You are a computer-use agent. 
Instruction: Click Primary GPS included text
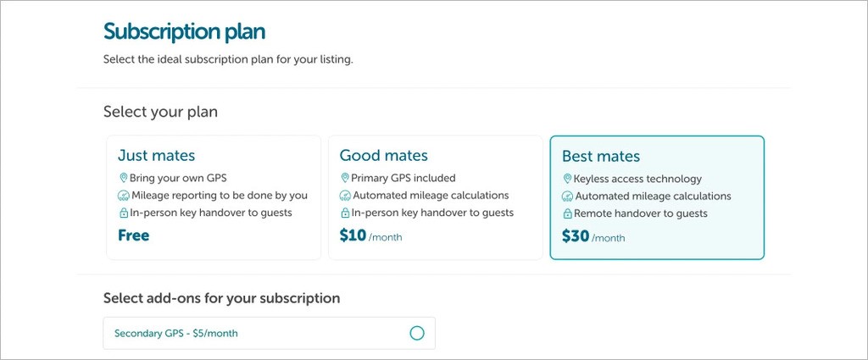[x=403, y=178]
